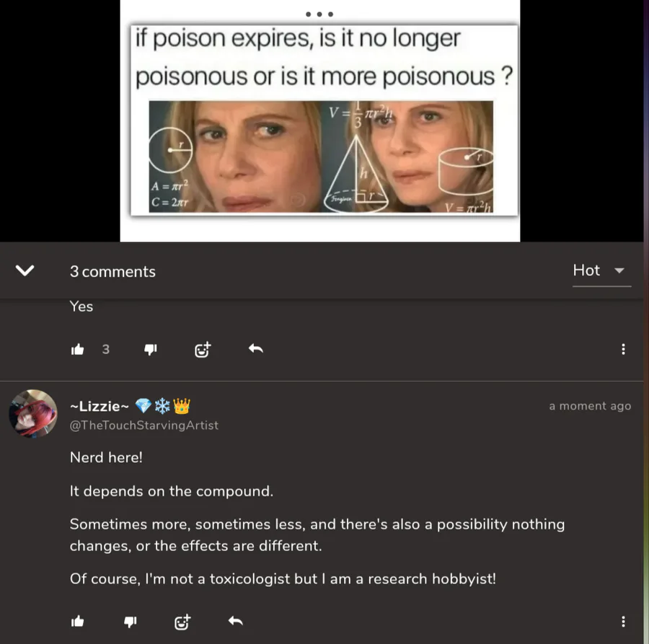Open the Hot sort dropdown

click(x=601, y=271)
